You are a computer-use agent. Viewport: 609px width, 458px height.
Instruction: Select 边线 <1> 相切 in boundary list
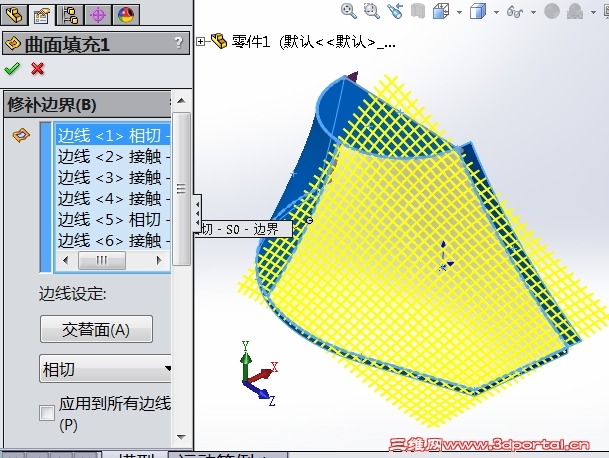(113, 136)
